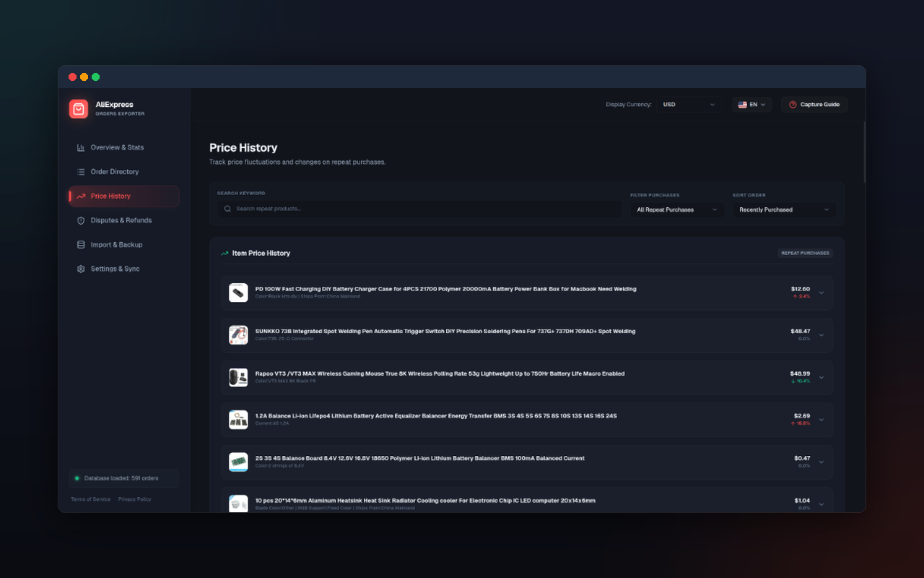Open the 2S 3S 4S Balance Board thumbnail

(238, 462)
